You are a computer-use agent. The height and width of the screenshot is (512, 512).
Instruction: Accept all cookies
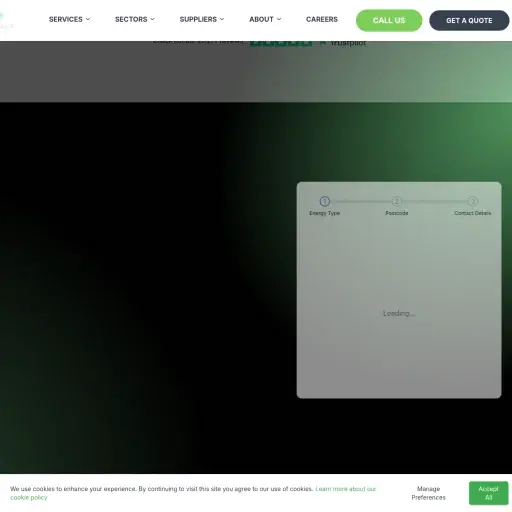(488, 493)
